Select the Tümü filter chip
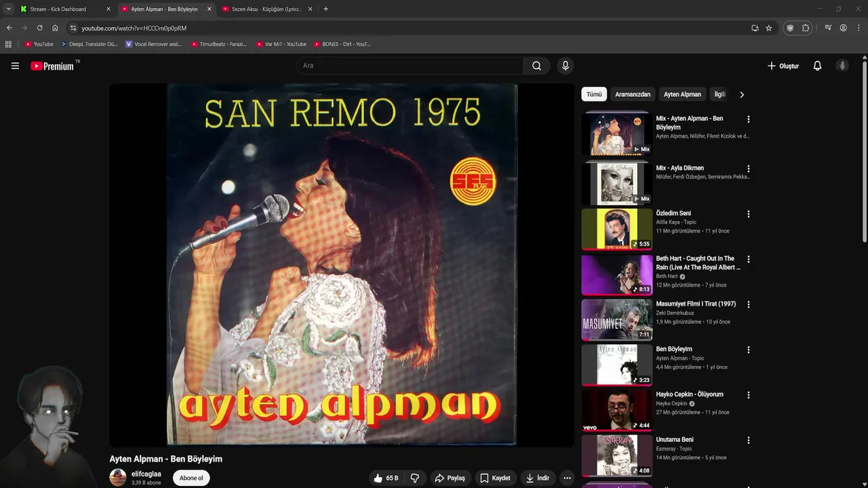868x488 pixels. click(x=594, y=94)
